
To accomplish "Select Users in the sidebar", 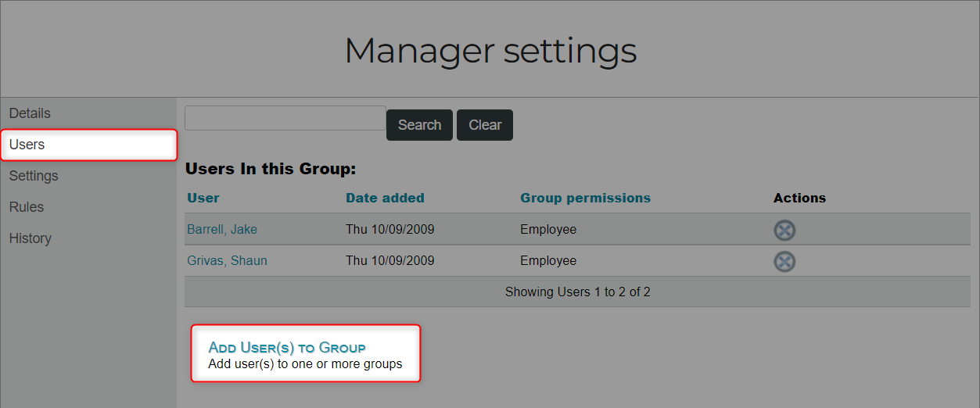I will click(89, 145).
